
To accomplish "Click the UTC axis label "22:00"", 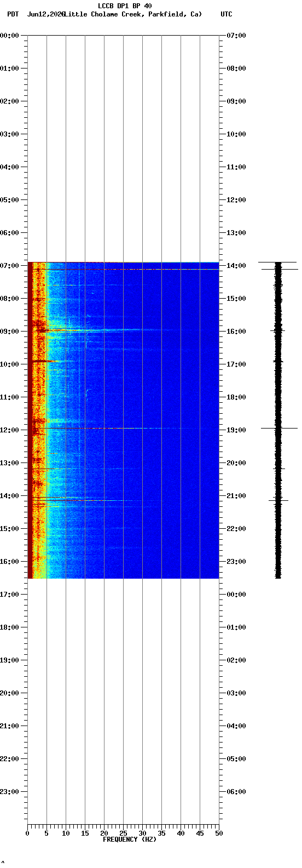I will tap(236, 529).
